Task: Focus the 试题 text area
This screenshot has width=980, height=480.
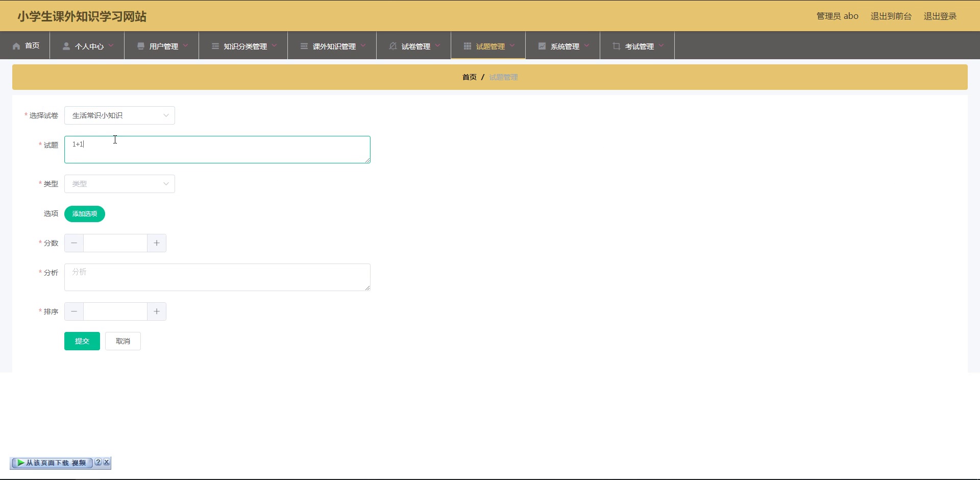Action: pyautogui.click(x=217, y=150)
